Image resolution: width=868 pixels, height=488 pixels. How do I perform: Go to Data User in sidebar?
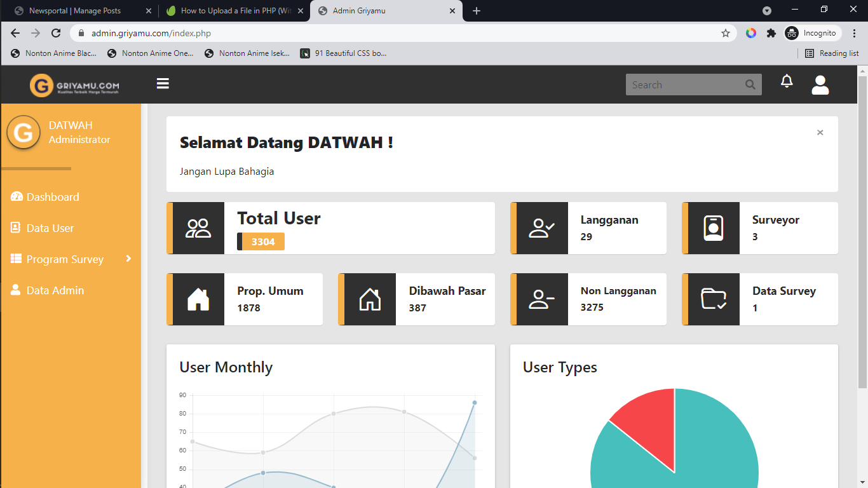click(x=50, y=228)
